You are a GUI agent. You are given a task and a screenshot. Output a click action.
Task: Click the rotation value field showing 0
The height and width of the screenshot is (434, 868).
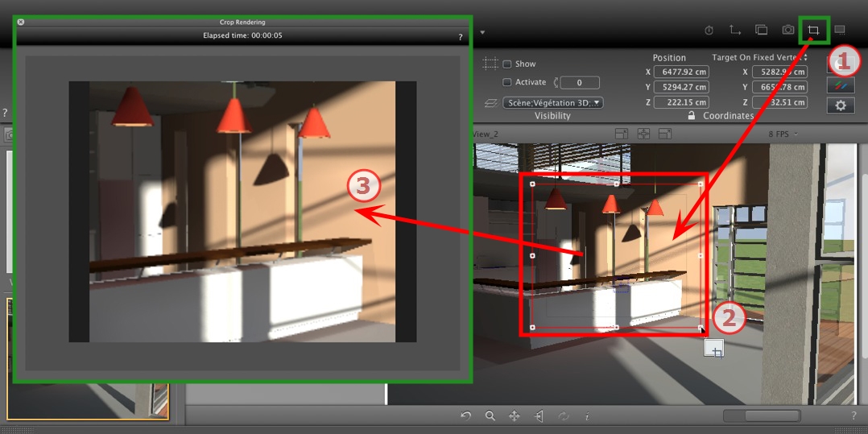pos(580,82)
